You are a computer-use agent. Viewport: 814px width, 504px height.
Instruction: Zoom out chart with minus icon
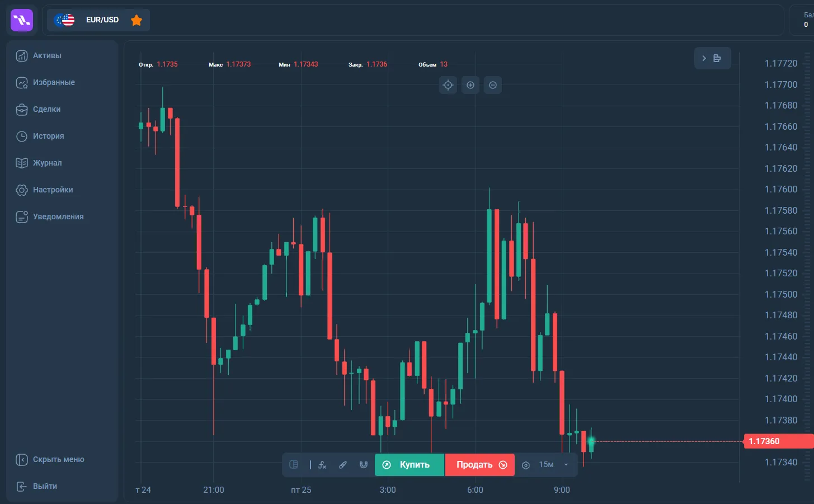pyautogui.click(x=493, y=85)
